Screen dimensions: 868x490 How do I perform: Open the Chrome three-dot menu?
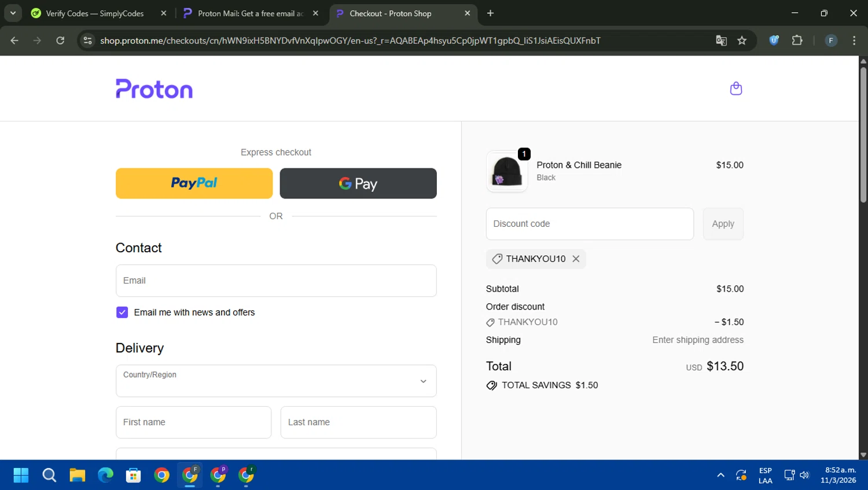(854, 40)
